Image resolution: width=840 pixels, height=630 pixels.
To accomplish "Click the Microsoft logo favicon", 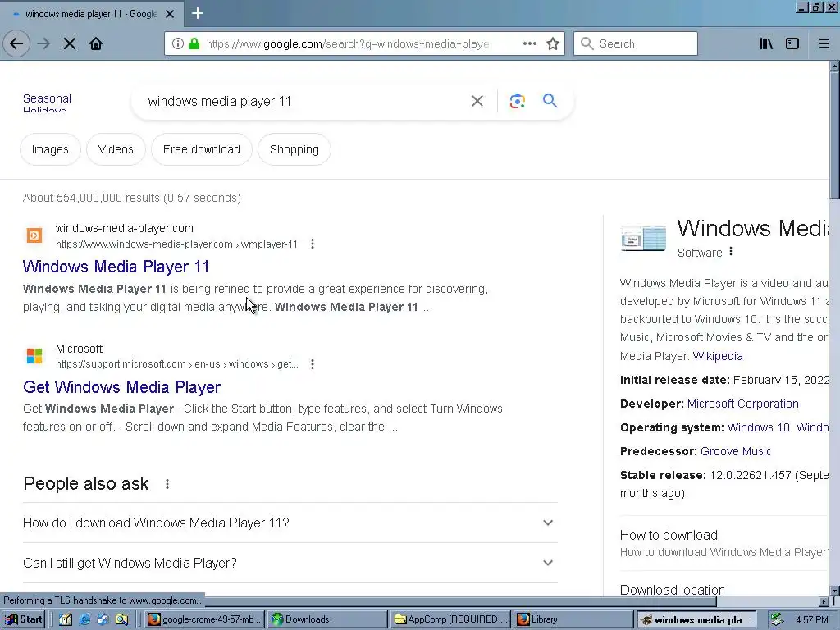I will point(34,356).
